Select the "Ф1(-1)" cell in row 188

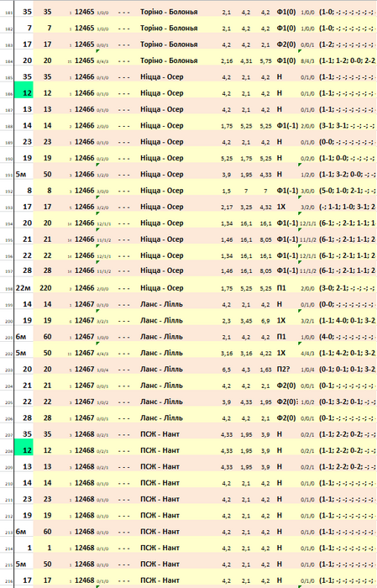click(287, 125)
